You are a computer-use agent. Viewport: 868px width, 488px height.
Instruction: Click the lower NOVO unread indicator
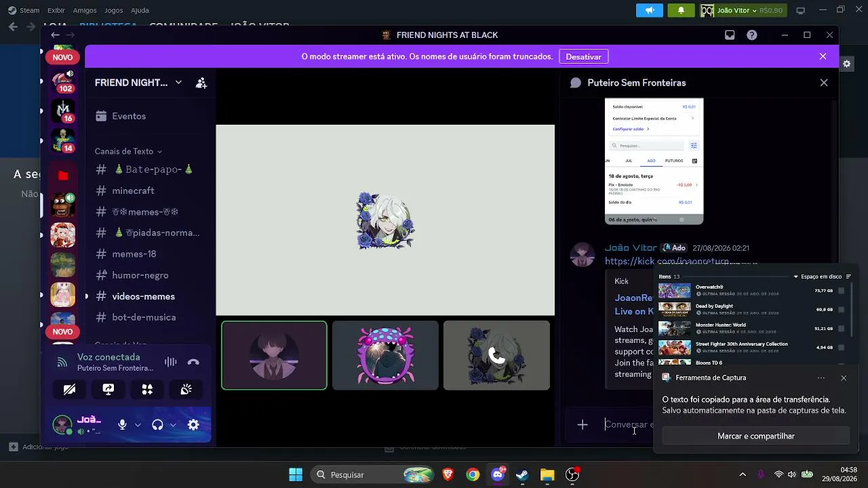(62, 331)
